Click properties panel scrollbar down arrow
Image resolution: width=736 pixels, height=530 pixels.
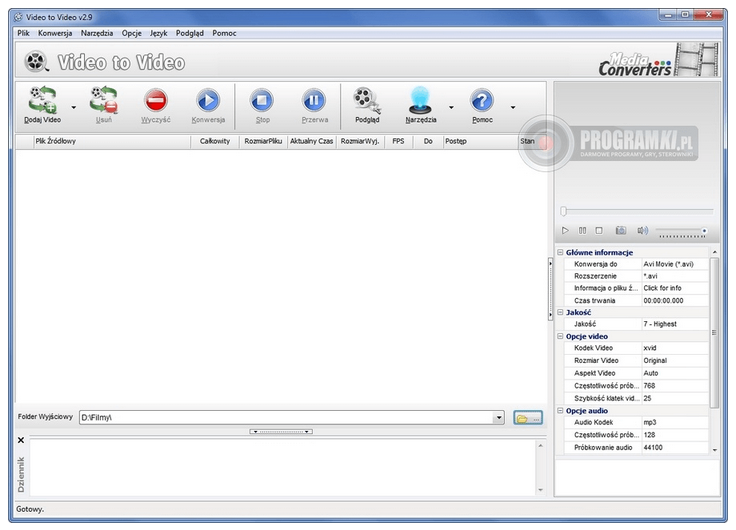[714, 450]
